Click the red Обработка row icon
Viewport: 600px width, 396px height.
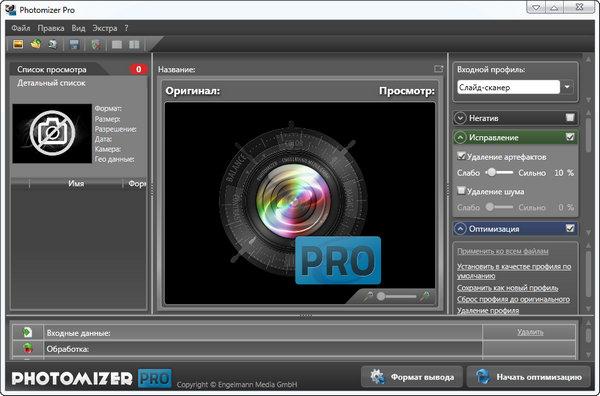click(28, 348)
